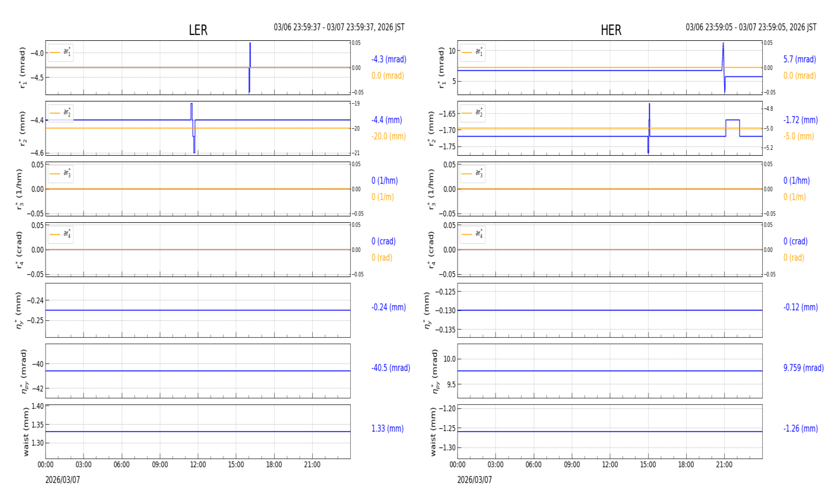Viewport: 824px width, 504px height.
Task: Click the ∂r3* legend in LER r3 plot
Action: click(61, 174)
